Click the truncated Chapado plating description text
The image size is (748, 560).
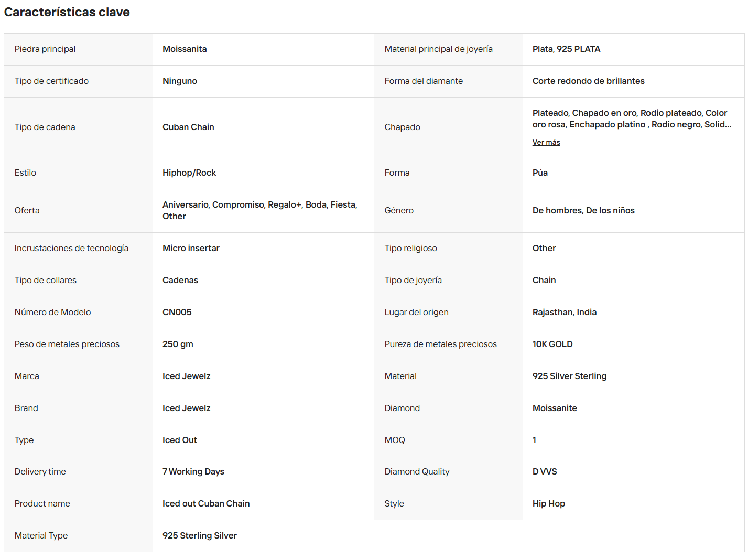[x=632, y=119]
